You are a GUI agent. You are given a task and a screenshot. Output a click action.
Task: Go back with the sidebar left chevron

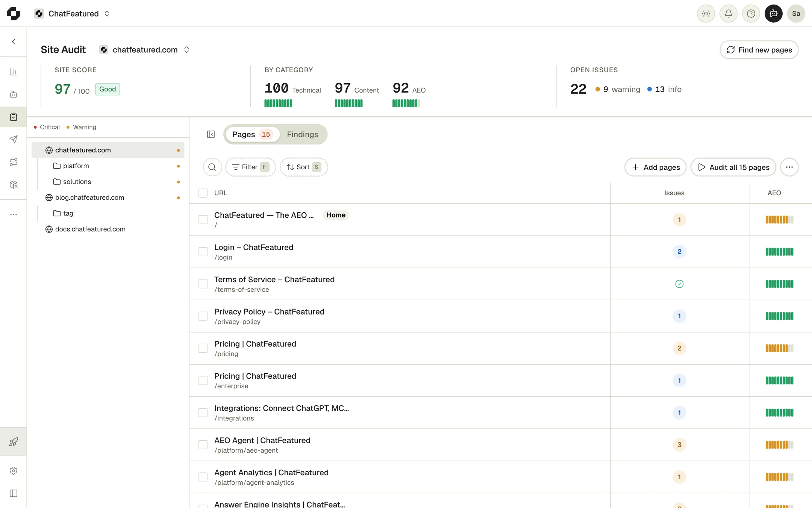pyautogui.click(x=14, y=42)
